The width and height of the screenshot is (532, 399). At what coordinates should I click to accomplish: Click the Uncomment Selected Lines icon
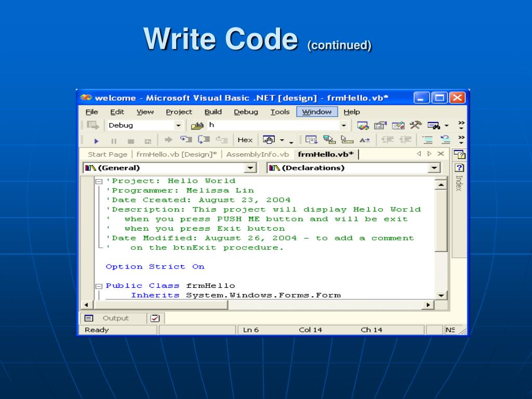(445, 139)
